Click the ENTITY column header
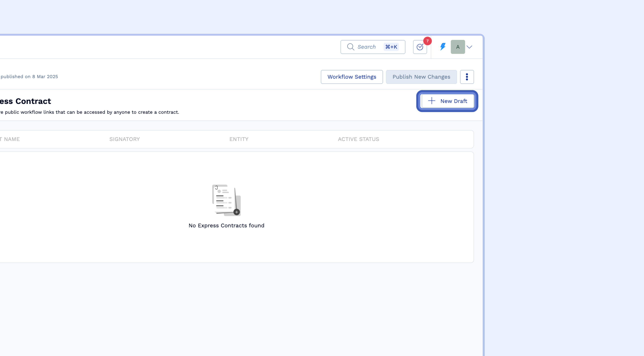 [x=239, y=139]
